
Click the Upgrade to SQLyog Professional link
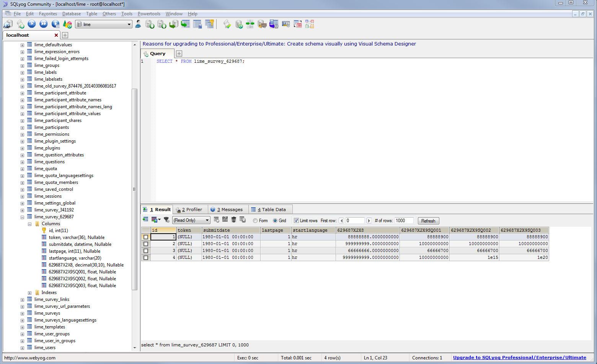[519, 358]
